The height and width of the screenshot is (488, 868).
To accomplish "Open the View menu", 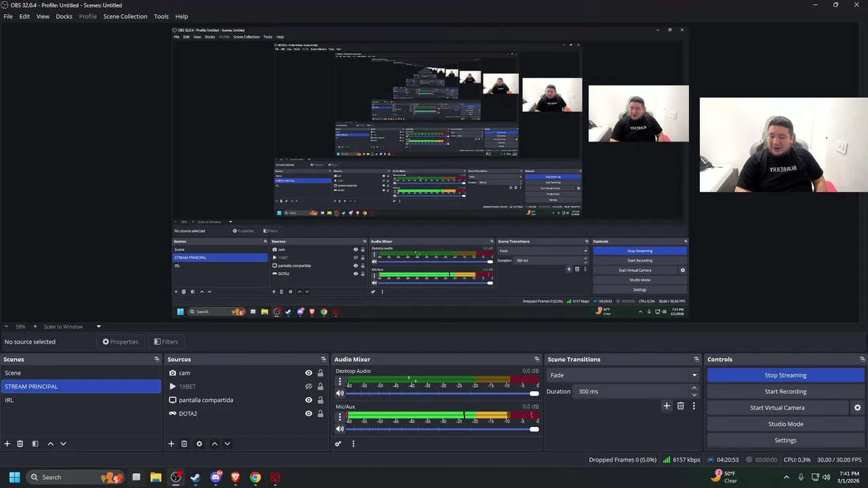I will click(x=43, y=16).
